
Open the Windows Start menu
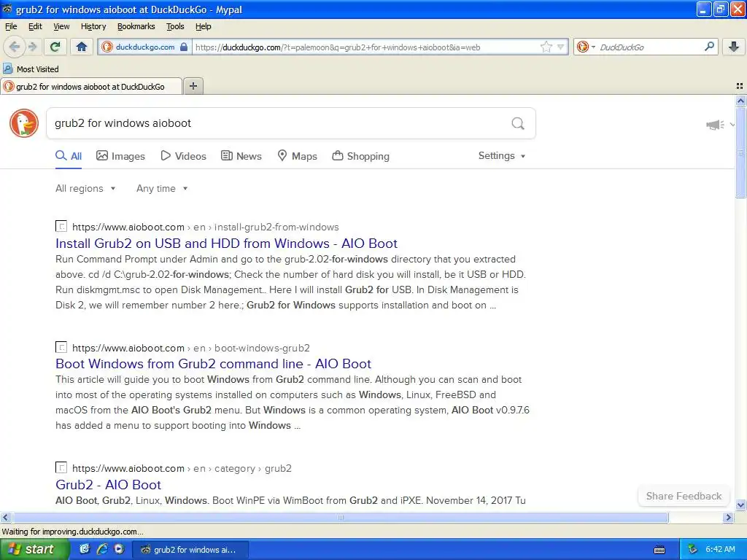[x=35, y=550]
